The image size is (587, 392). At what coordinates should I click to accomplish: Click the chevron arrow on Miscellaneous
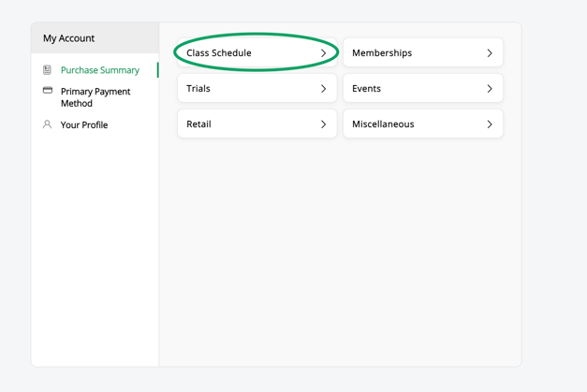(x=490, y=123)
